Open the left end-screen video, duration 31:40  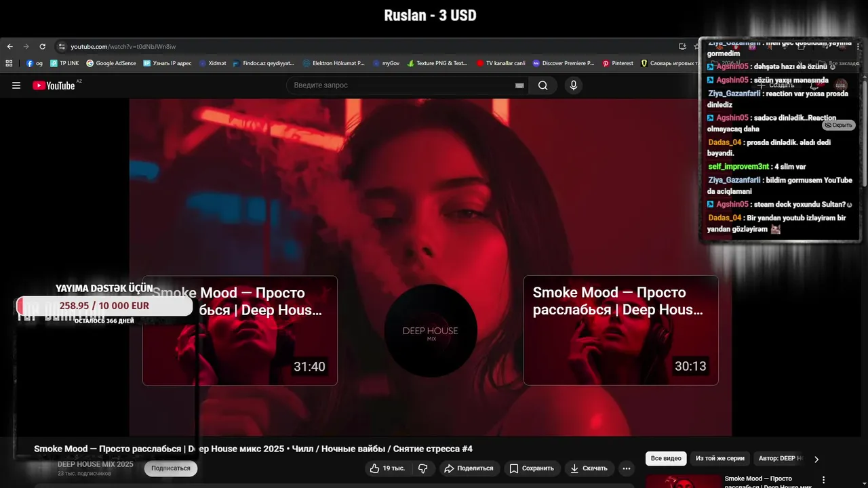[x=240, y=331]
